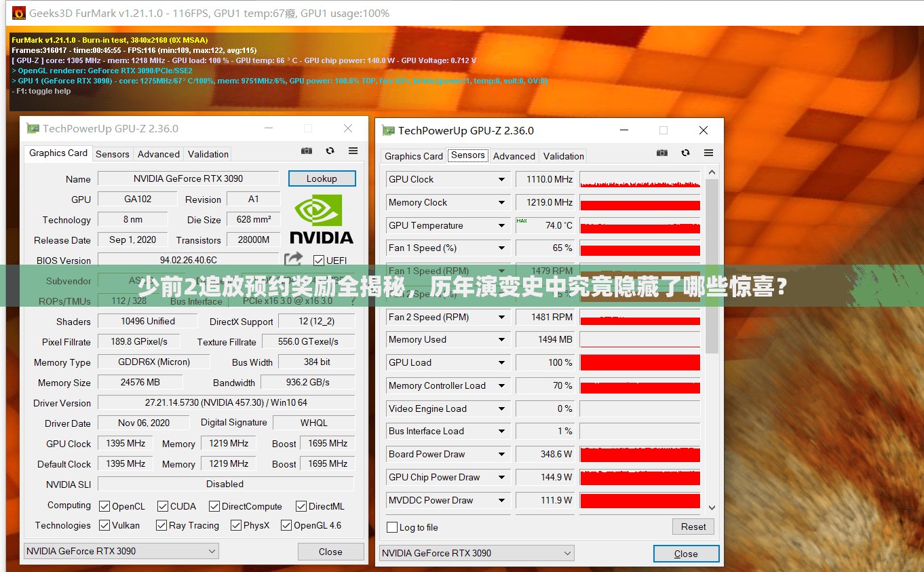The width and height of the screenshot is (924, 572).
Task: Click the refresh icon in Sensors window
Action: pos(685,153)
